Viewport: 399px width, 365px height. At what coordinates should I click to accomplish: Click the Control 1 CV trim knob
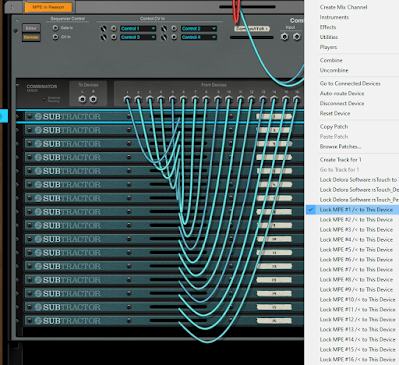[104, 29]
